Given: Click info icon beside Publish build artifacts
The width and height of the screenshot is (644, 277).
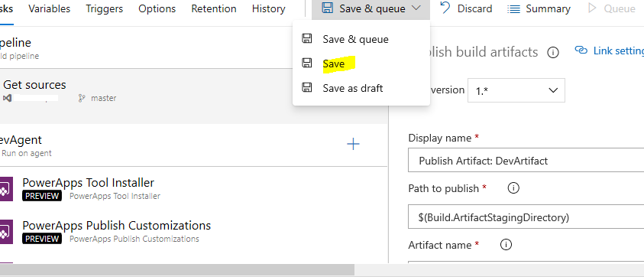Looking at the screenshot, I should click(x=553, y=52).
